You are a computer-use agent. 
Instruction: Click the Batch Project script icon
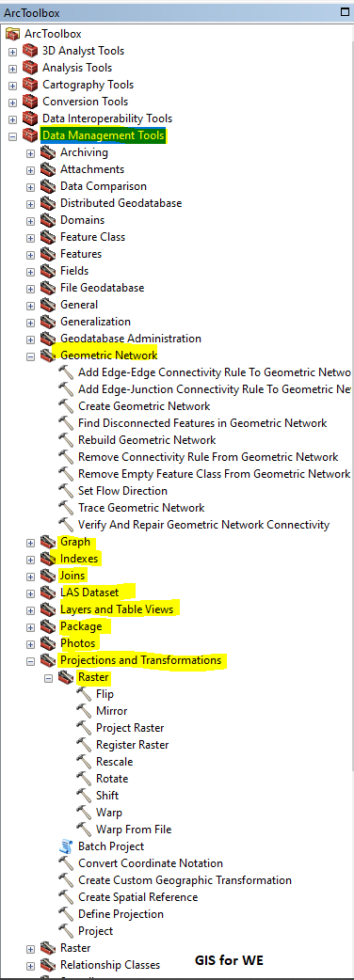tap(66, 846)
